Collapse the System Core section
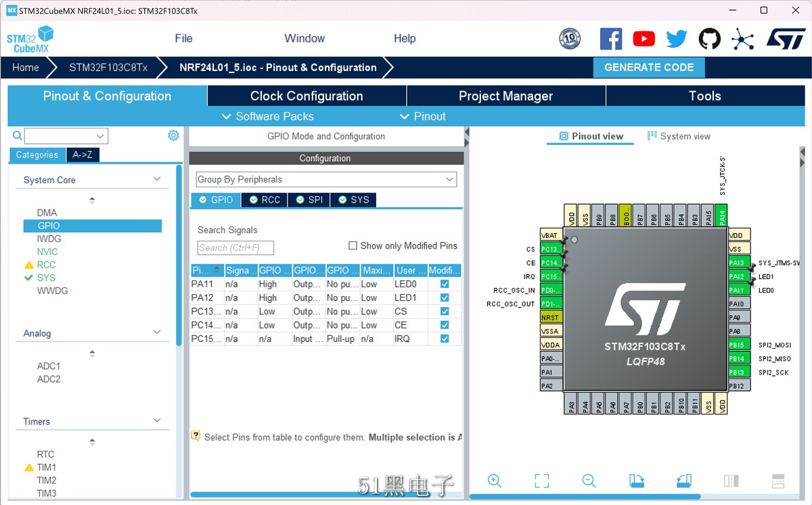Viewport: 812px width, 505px height. coord(157,179)
